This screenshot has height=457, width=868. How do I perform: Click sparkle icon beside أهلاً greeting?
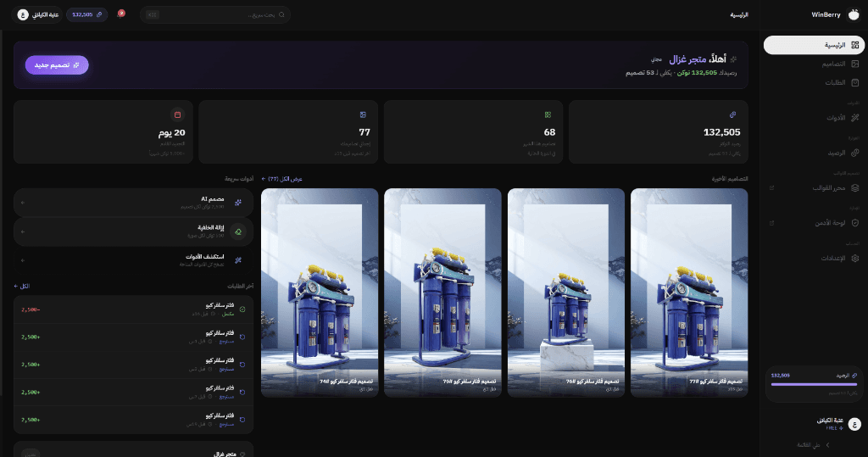point(733,59)
